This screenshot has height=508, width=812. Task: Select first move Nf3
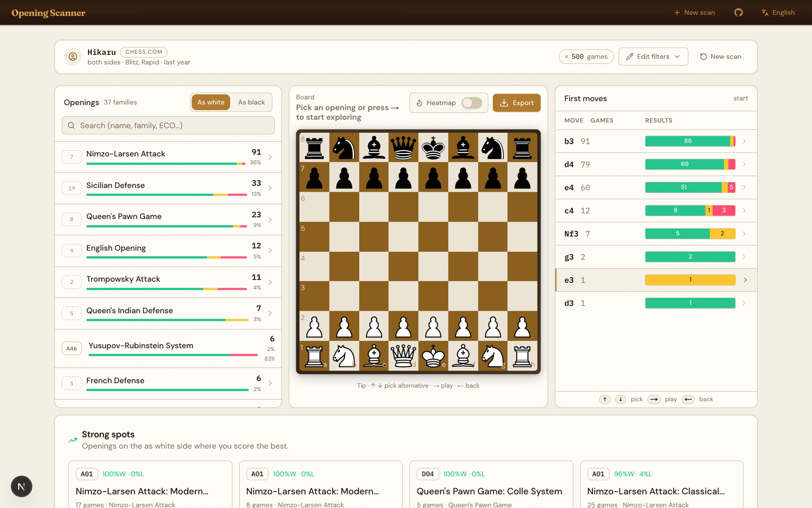tap(656, 234)
